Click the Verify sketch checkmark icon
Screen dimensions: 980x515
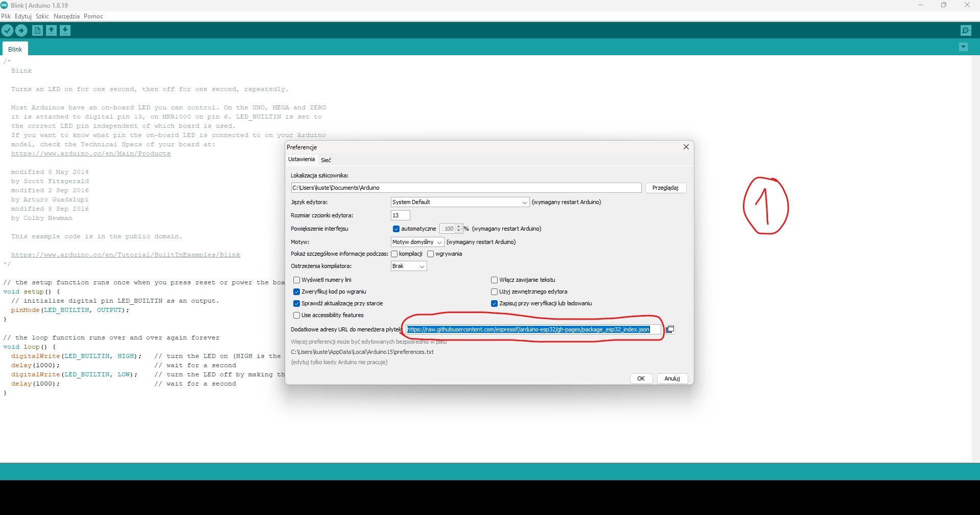click(x=7, y=31)
